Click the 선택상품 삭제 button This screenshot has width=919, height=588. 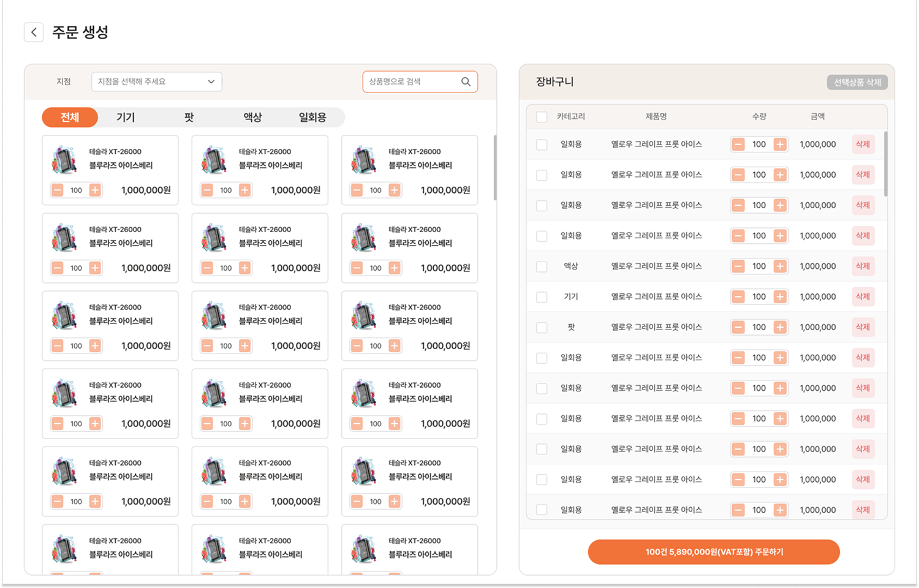point(857,82)
